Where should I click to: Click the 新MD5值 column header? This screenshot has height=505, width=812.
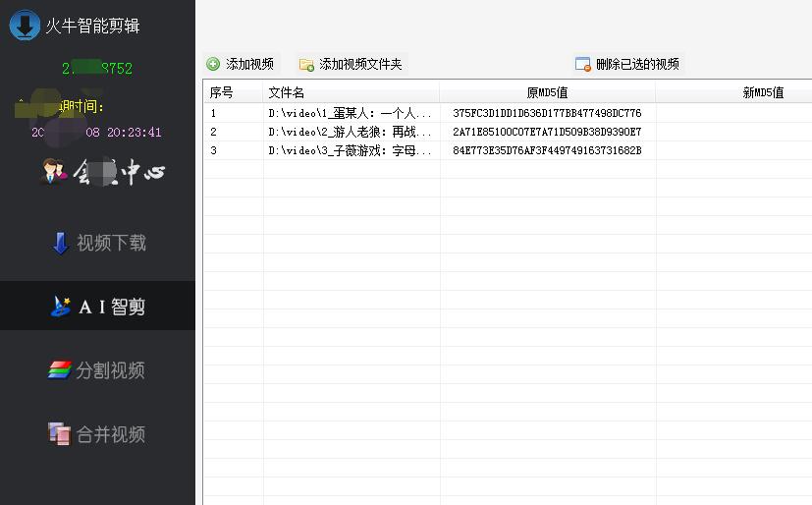[x=763, y=92]
